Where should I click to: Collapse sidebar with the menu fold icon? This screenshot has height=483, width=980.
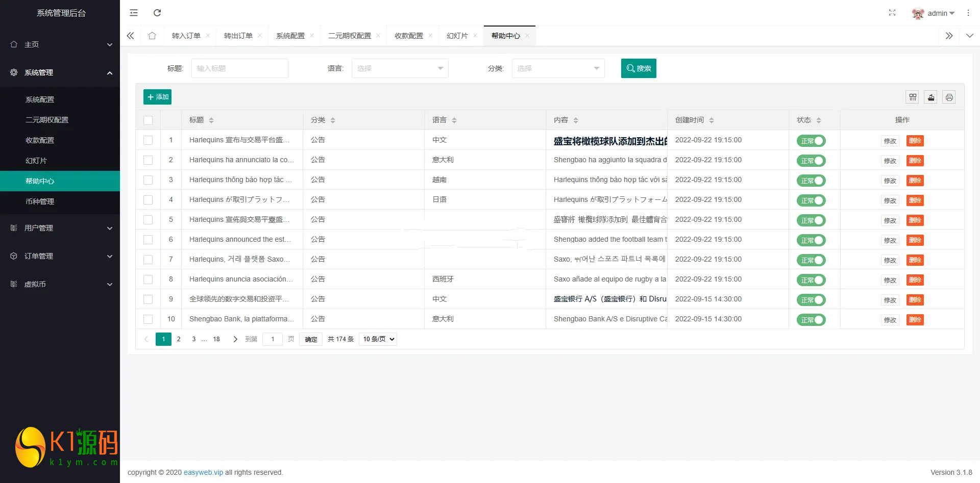134,13
